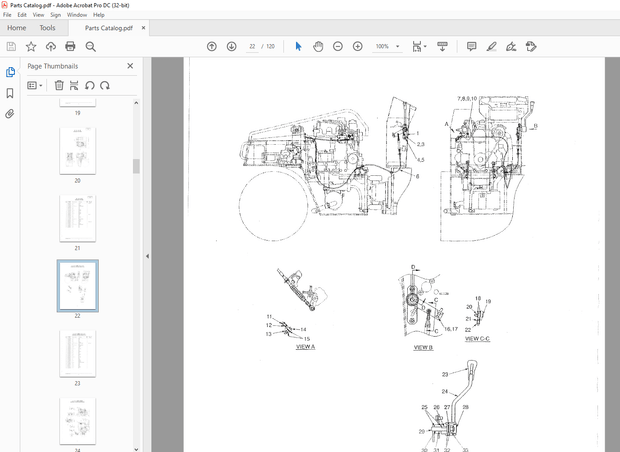Click the VIEW C-C label in the diagram

coord(477,339)
